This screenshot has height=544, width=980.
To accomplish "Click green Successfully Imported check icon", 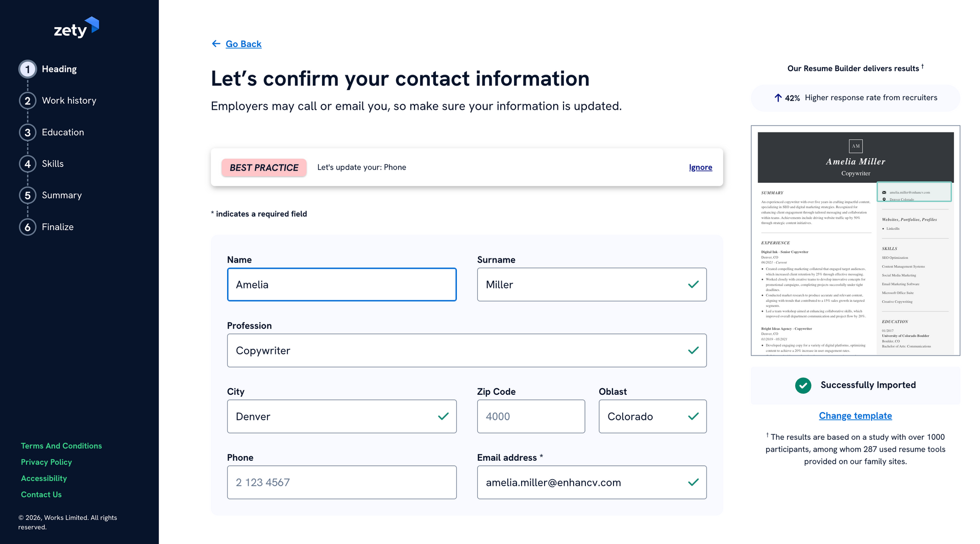I will (x=803, y=385).
